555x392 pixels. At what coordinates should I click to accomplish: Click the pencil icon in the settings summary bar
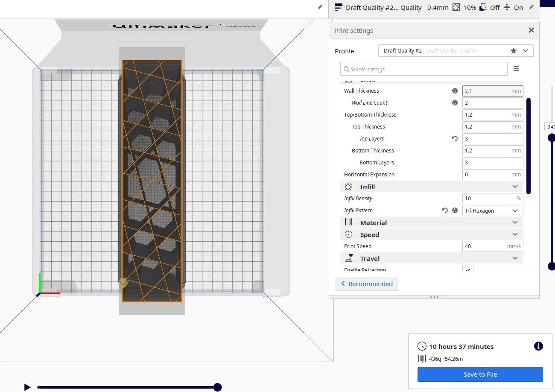(531, 7)
